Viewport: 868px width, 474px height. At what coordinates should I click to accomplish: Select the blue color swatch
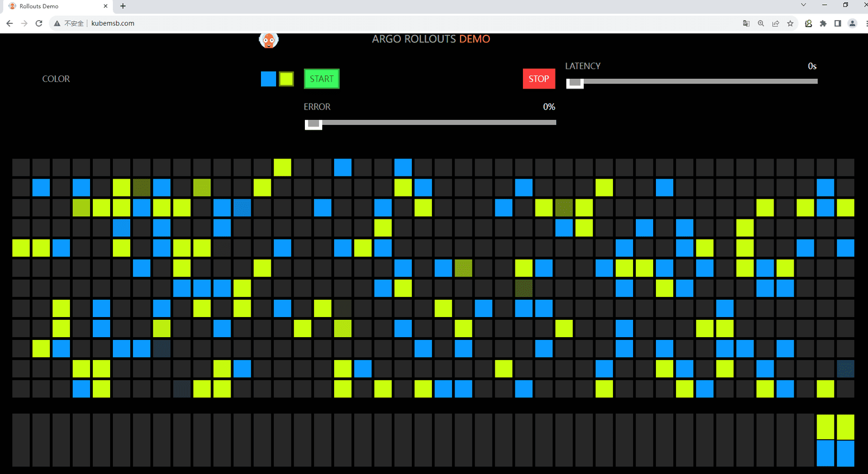[269, 79]
